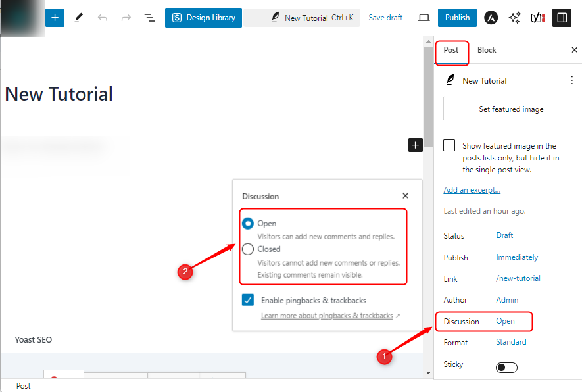Select the Open discussion radio button
This screenshot has height=392, width=582.
[x=248, y=224]
